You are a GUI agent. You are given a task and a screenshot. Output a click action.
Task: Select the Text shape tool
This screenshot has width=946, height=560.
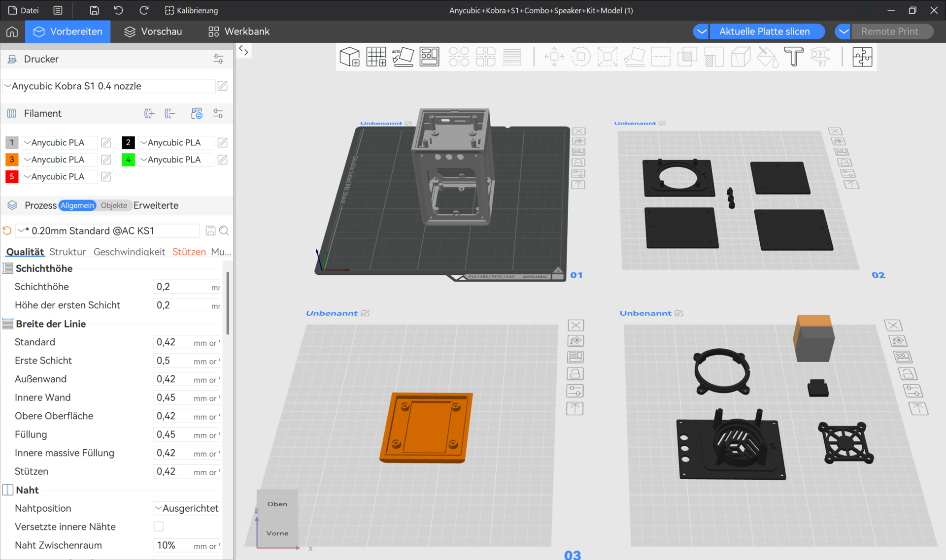tap(793, 57)
